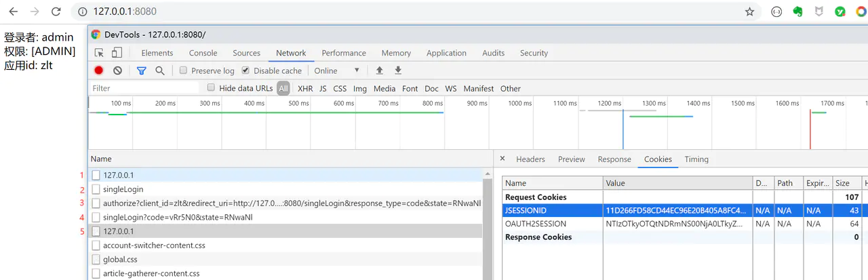Image resolution: width=868 pixels, height=280 pixels.
Task: Click the import HAR upload arrow
Action: [x=379, y=71]
